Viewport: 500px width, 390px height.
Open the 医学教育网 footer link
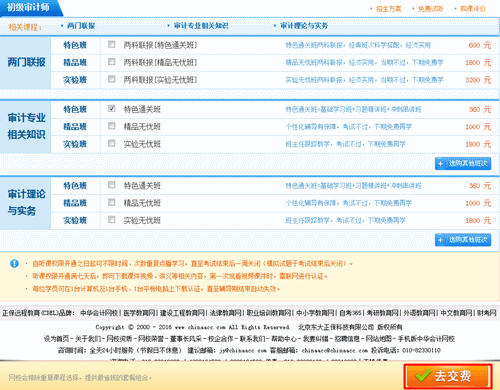(139, 313)
